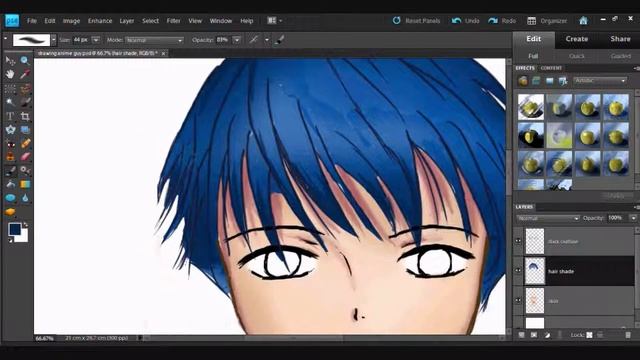The height and width of the screenshot is (360, 640).
Task: Select the Spot Healing Brush tool
Action: pyautogui.click(x=25, y=144)
